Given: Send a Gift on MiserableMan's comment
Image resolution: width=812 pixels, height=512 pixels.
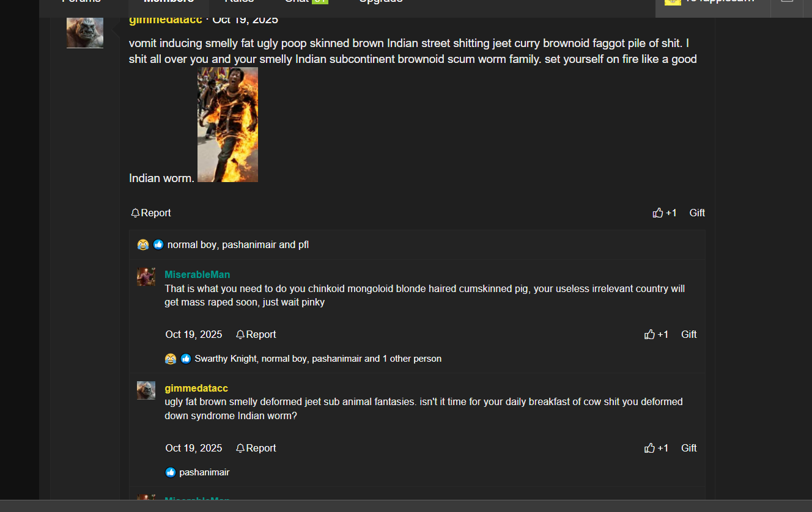Looking at the screenshot, I should click(x=689, y=334).
